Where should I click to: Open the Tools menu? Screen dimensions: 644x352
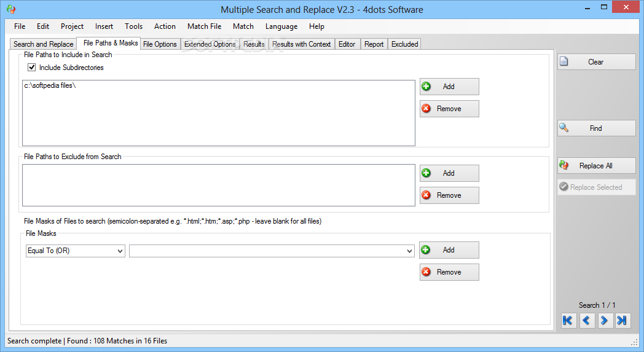(133, 26)
